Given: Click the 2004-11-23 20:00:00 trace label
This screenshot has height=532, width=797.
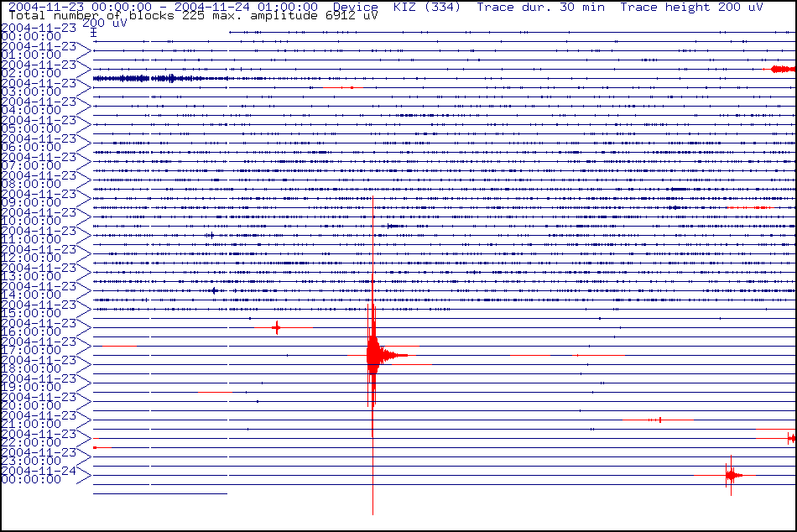Looking at the screenshot, I should pyautogui.click(x=39, y=401).
